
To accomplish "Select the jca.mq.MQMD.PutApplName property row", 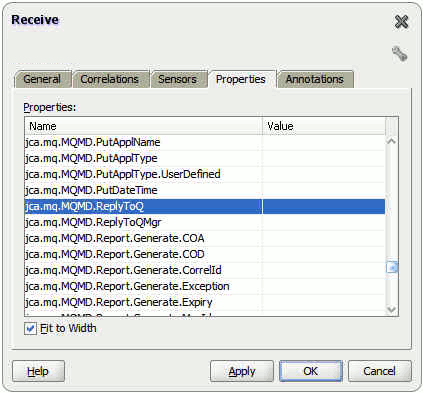I will (x=205, y=142).
